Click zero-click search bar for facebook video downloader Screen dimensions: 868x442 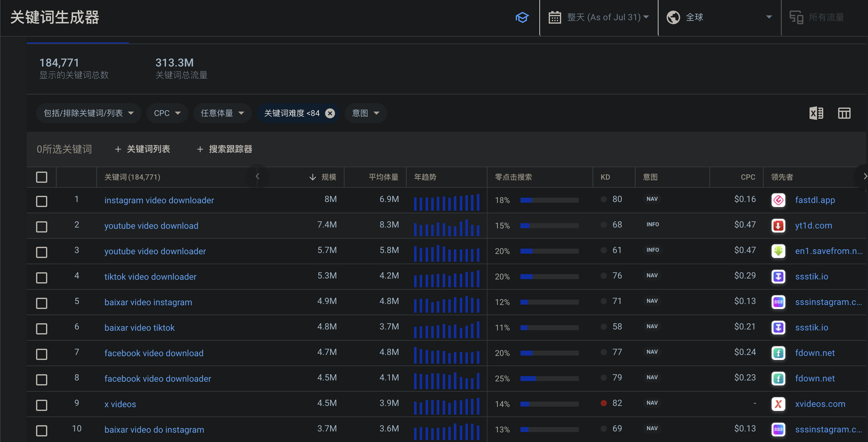[549, 378]
